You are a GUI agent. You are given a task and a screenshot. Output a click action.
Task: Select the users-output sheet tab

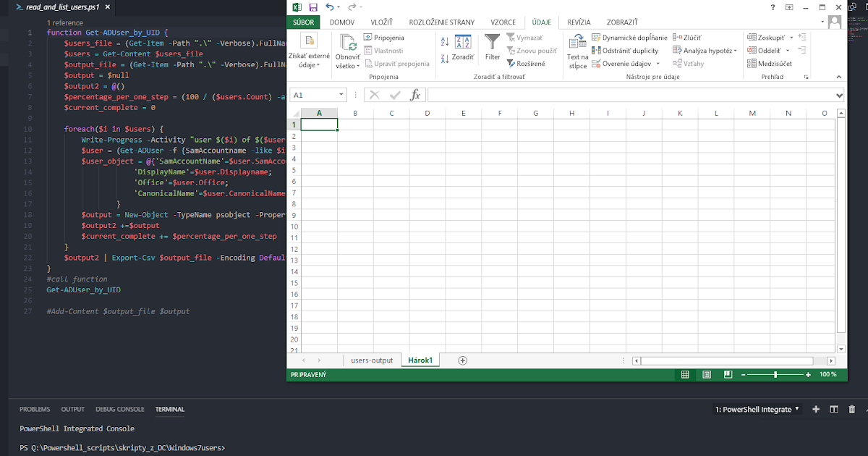tap(372, 360)
